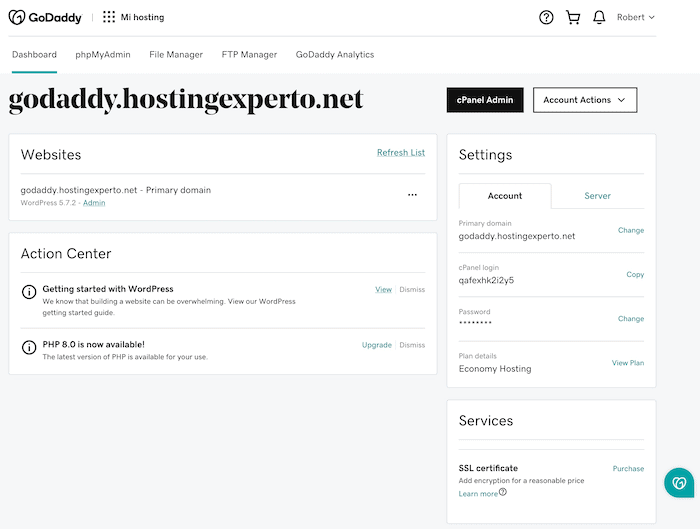Screen dimensions: 700x529
Task: Click the PHP 8.0 is now available title
Action: (x=94, y=345)
